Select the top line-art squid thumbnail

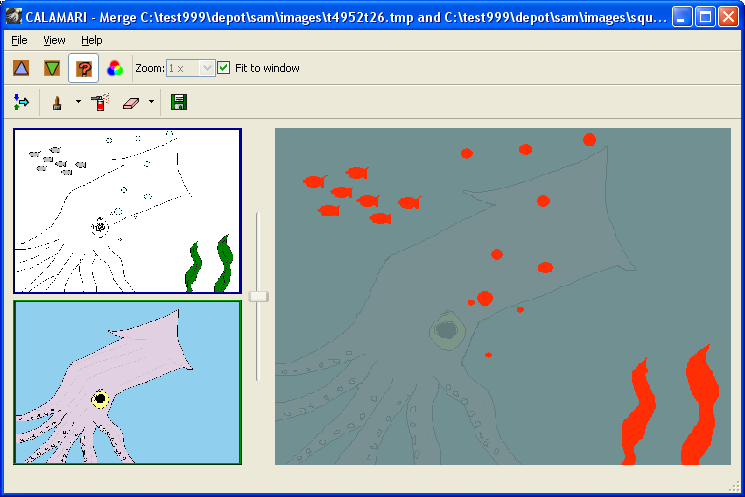coord(127,210)
